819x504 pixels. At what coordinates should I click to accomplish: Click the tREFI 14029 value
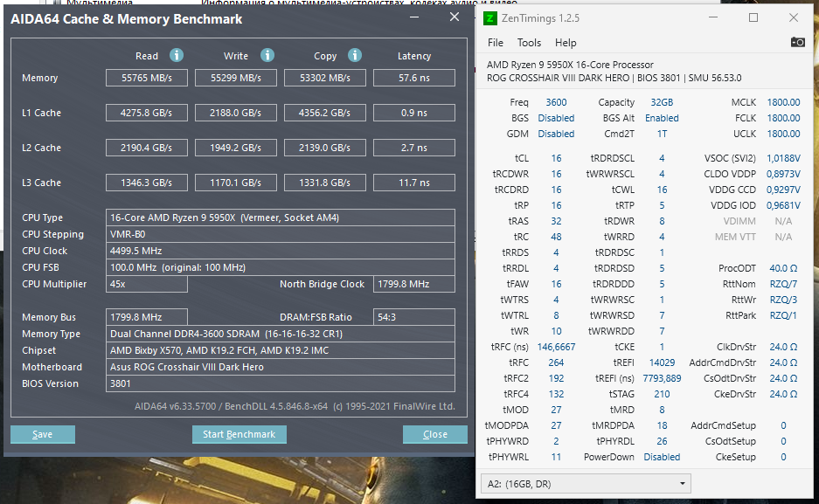coord(662,362)
